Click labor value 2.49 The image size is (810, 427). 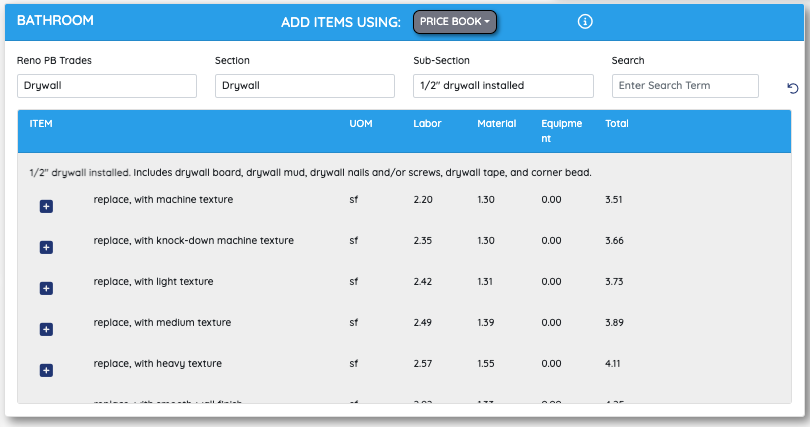423,323
